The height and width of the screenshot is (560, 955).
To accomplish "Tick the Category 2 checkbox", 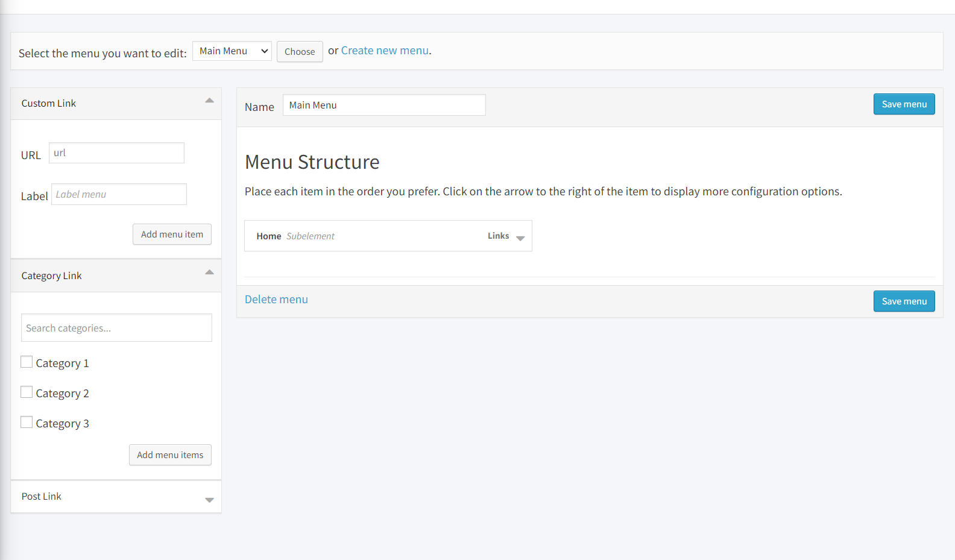I will pos(27,392).
